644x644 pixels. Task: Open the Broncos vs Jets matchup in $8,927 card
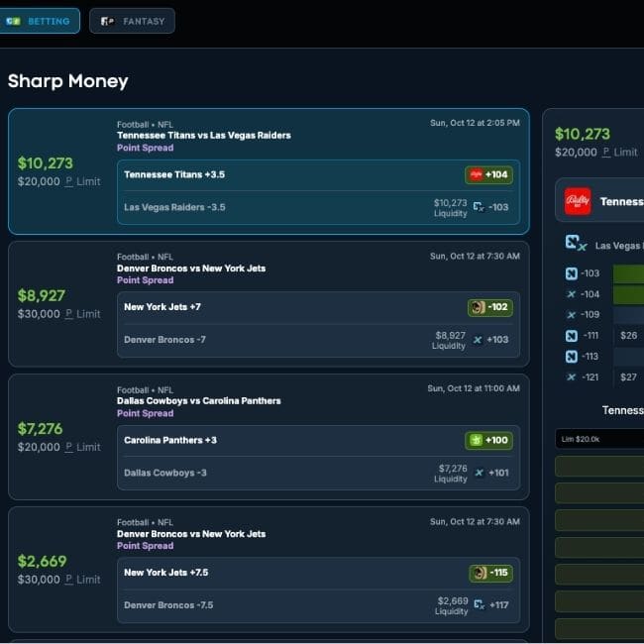[x=191, y=268]
